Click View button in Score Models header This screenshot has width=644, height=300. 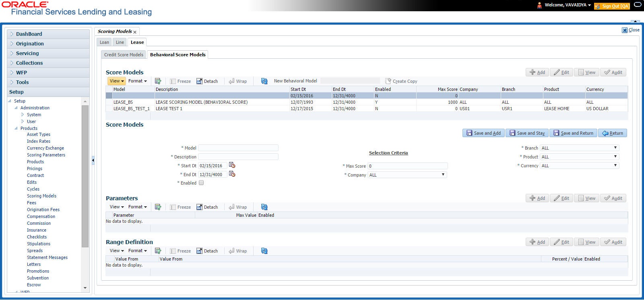point(586,72)
